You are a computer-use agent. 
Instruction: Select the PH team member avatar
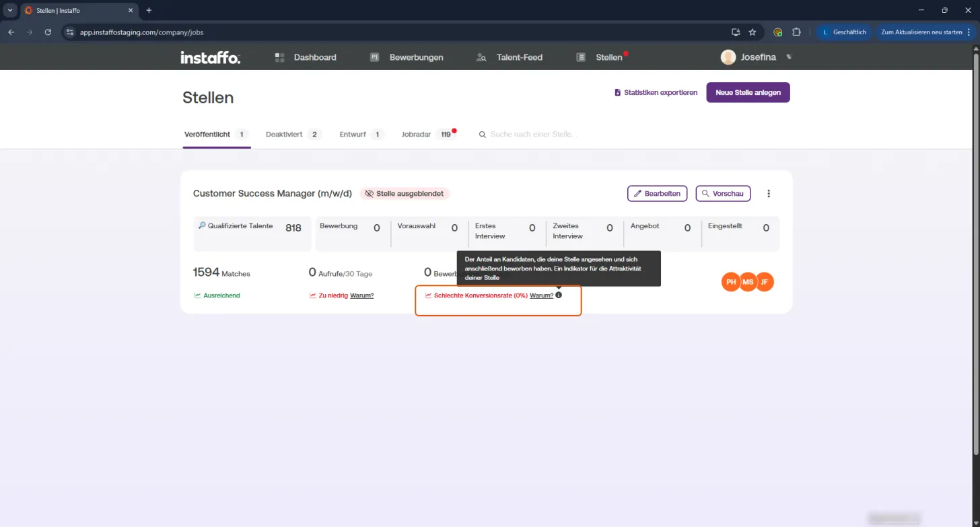[x=731, y=282]
